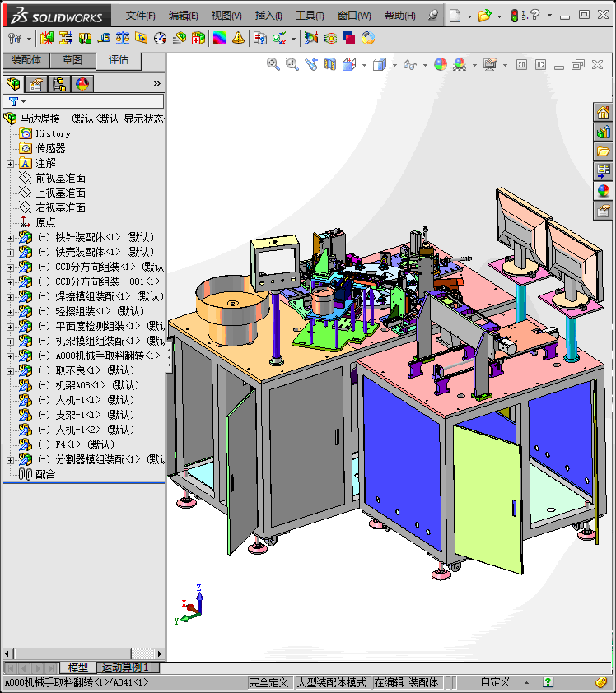The height and width of the screenshot is (693, 616).
Task: Click the Apply Scene icon
Action: click(460, 64)
